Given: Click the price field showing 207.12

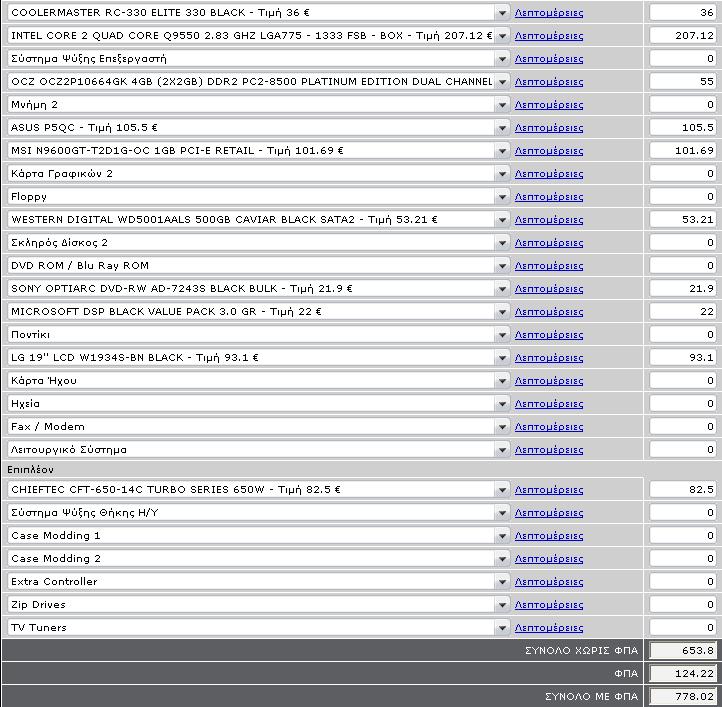Looking at the screenshot, I should (x=683, y=36).
